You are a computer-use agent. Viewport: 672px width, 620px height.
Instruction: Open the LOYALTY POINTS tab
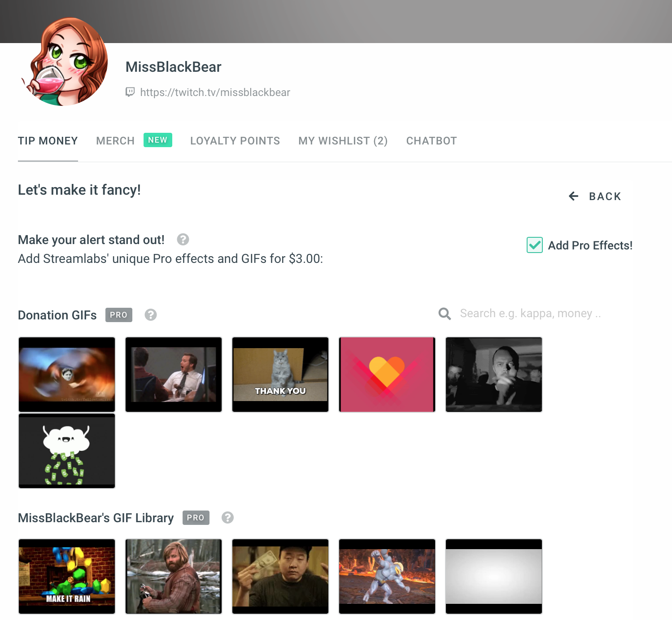click(x=235, y=141)
